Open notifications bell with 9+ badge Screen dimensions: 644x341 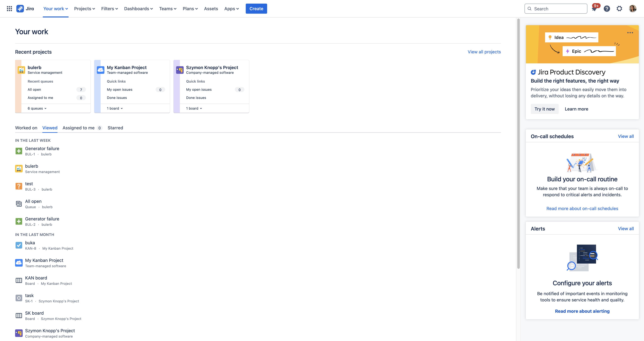[594, 9]
